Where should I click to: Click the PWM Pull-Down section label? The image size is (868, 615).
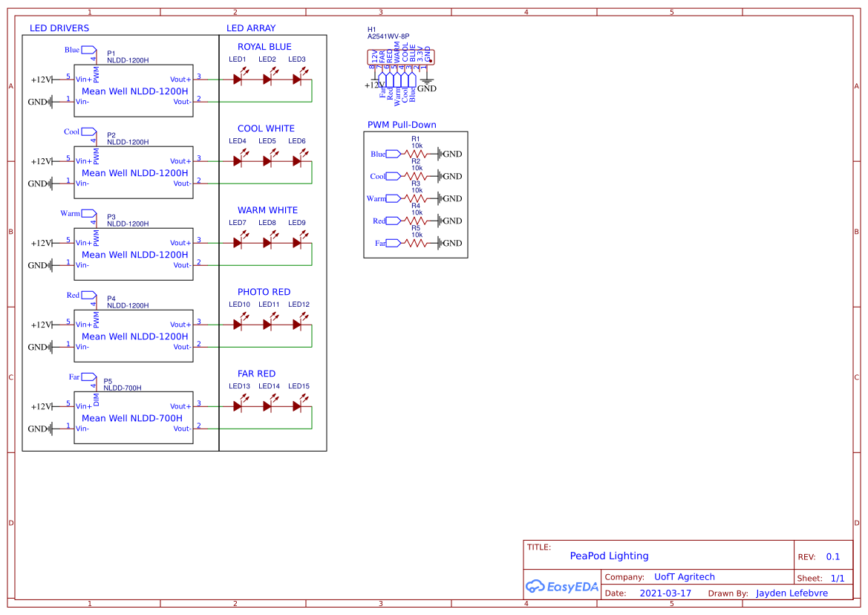402,125
